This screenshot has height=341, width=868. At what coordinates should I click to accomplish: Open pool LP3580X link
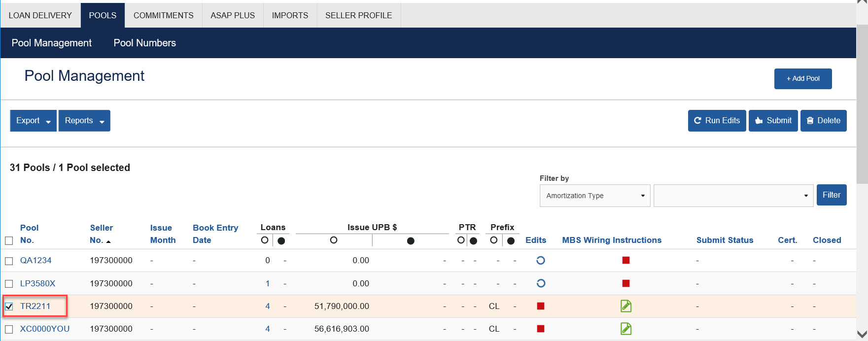point(38,283)
